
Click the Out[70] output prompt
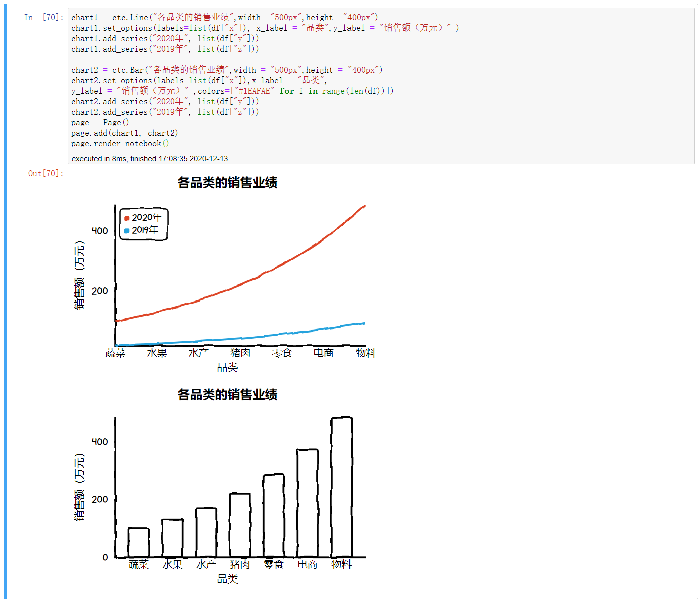click(x=46, y=173)
